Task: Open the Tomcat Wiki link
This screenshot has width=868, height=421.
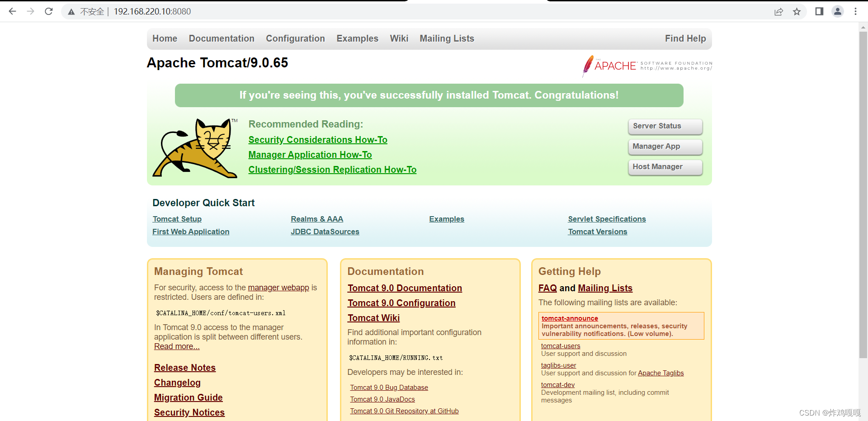Action: click(373, 318)
